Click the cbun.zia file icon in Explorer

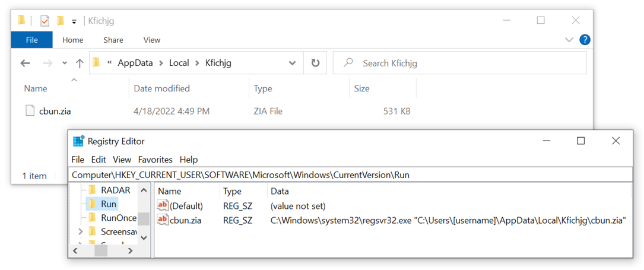click(29, 111)
